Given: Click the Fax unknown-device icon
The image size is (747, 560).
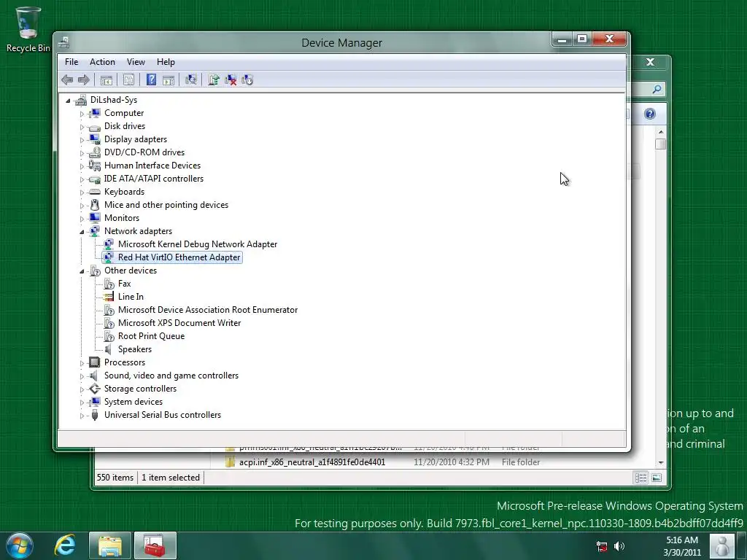Looking at the screenshot, I should (x=109, y=284).
